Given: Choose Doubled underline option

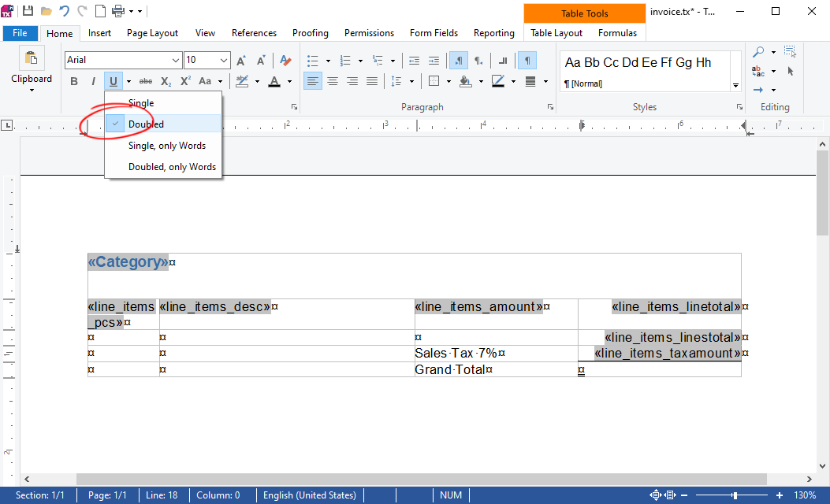Looking at the screenshot, I should pyautogui.click(x=163, y=124).
